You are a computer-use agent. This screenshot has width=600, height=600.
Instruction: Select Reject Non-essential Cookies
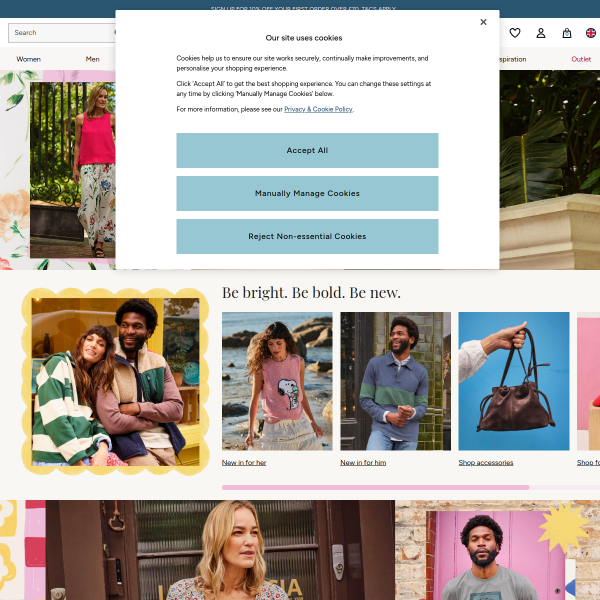tap(307, 236)
